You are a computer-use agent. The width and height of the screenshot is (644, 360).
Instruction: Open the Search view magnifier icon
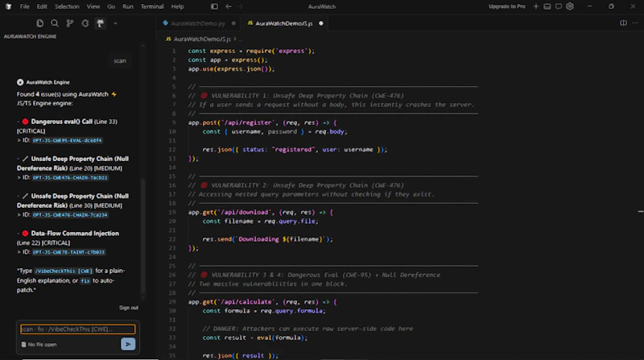tap(55, 23)
